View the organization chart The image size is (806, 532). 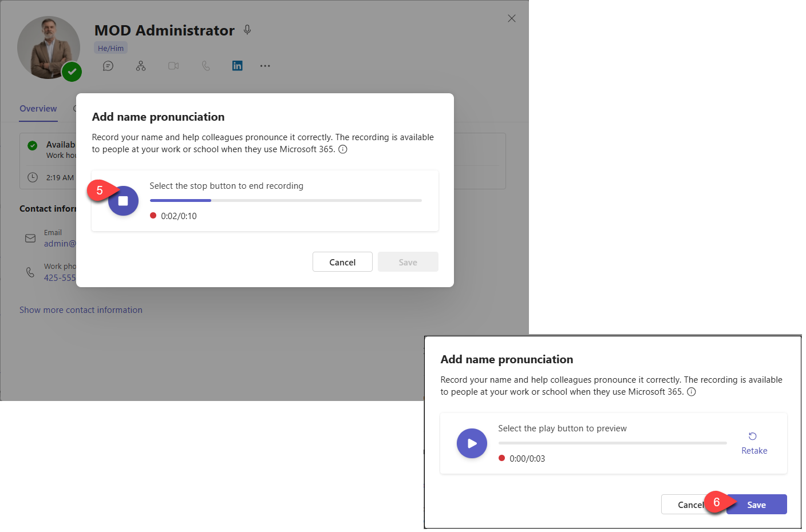click(141, 65)
